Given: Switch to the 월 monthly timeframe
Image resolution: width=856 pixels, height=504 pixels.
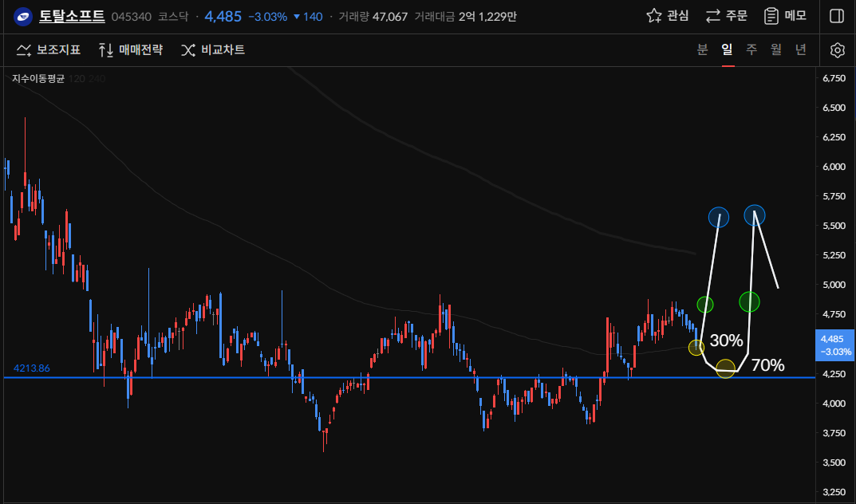Looking at the screenshot, I should [x=776, y=49].
